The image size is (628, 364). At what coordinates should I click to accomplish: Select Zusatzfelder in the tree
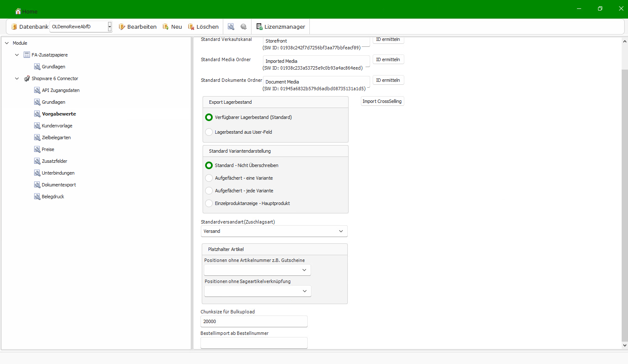point(54,161)
